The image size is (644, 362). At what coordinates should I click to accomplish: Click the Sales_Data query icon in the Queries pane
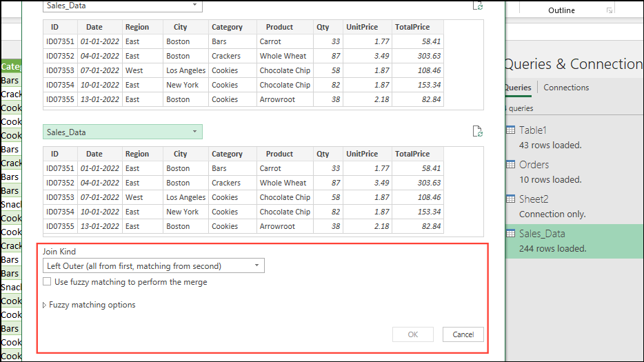[510, 234]
